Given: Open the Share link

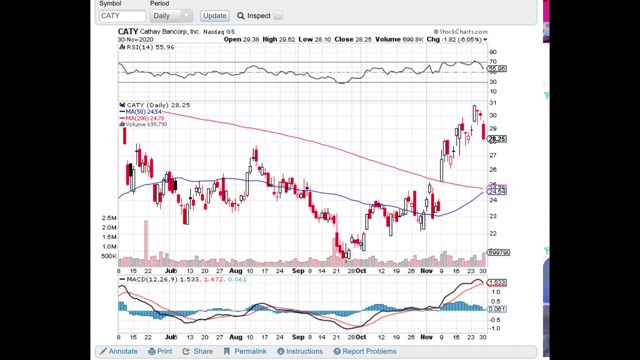Looking at the screenshot, I should coord(203,351).
